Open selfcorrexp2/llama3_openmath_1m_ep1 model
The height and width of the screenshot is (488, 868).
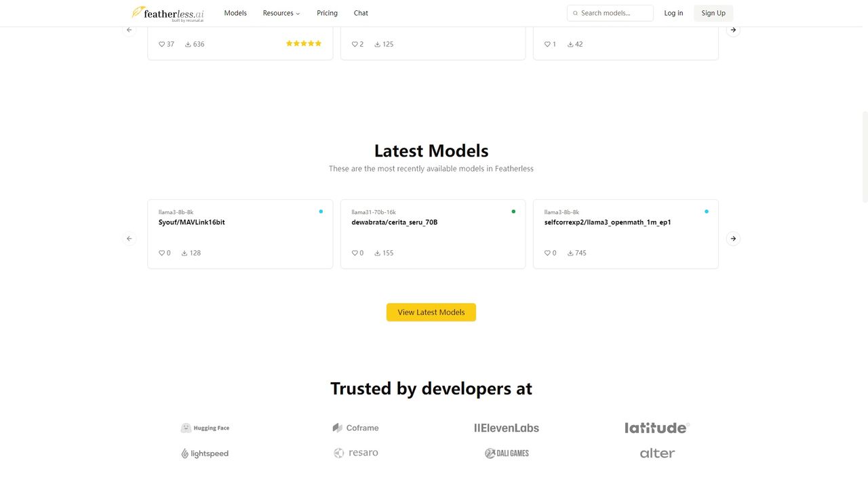coord(608,222)
